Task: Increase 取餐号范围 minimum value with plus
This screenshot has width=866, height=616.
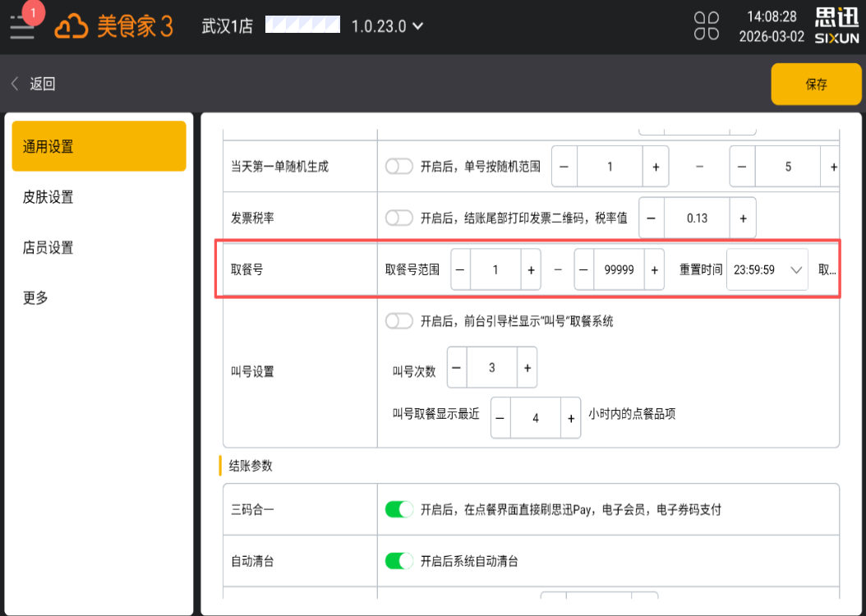Action: tap(531, 269)
